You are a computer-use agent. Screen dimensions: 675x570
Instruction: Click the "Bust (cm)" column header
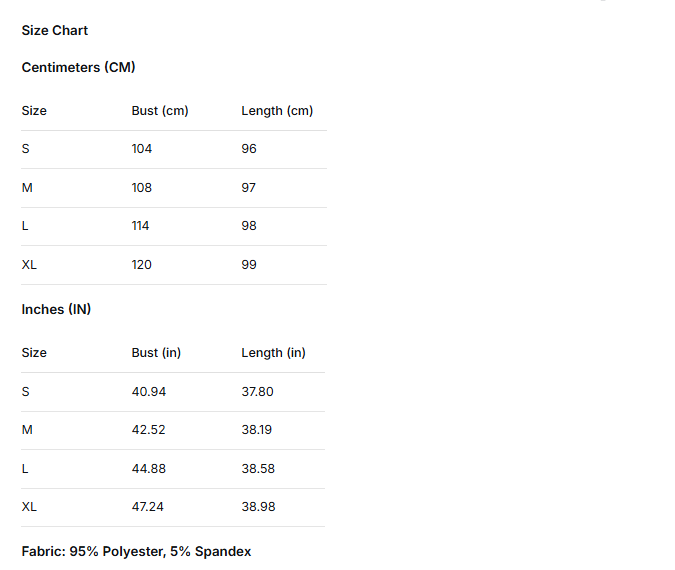(160, 111)
